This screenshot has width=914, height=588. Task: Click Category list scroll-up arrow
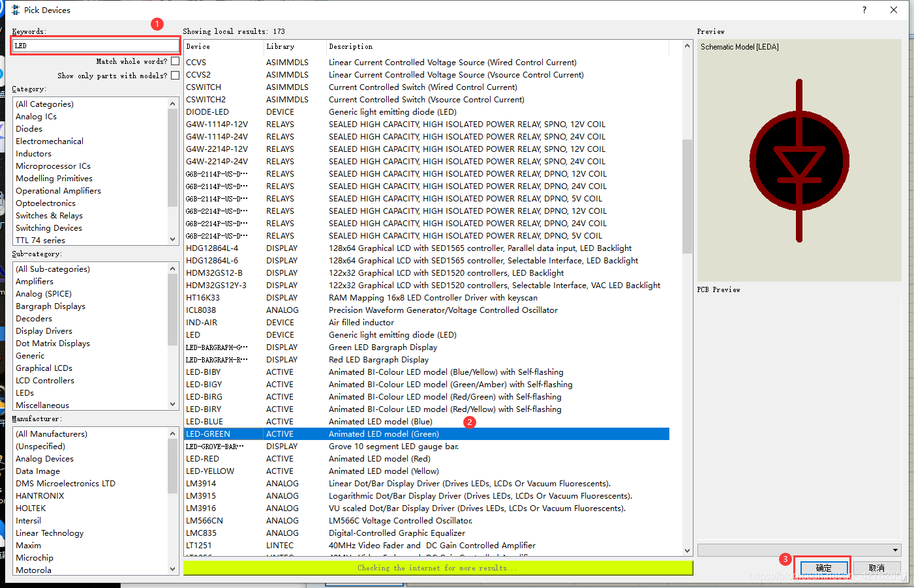(x=173, y=104)
